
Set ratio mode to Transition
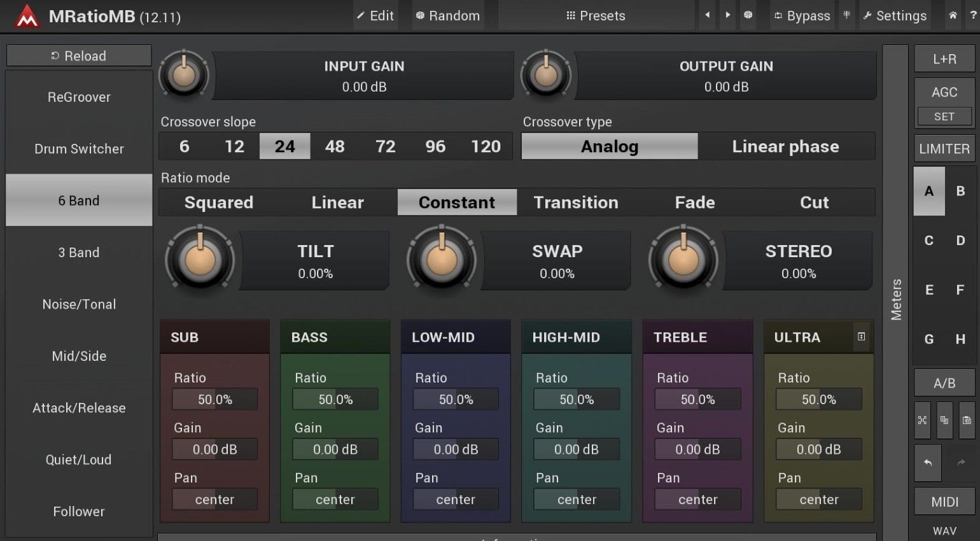tap(576, 202)
